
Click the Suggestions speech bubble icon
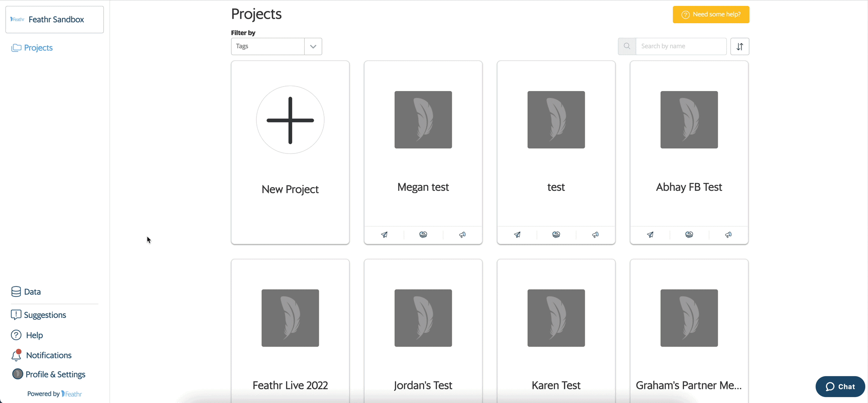point(16,315)
